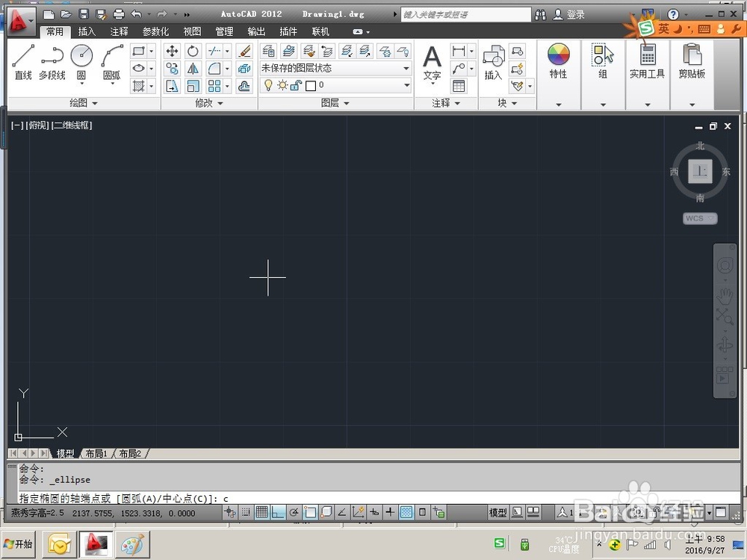Expand the 注释 (Annotation) panel
747x560 pixels.
[446, 103]
